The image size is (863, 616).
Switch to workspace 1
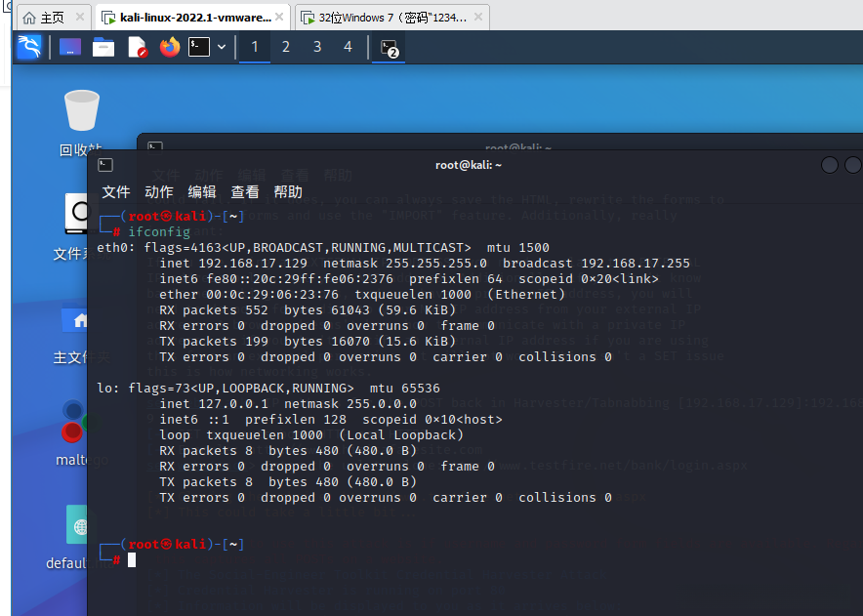click(255, 47)
